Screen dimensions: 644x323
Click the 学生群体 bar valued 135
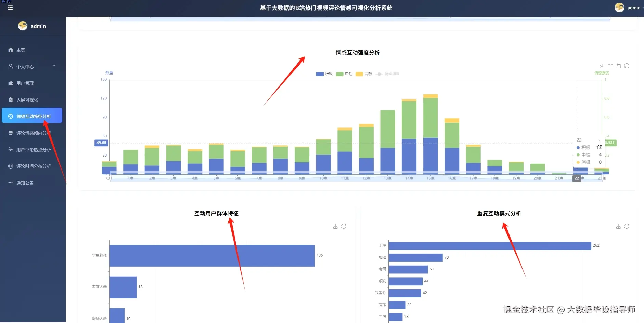pyautogui.click(x=212, y=255)
